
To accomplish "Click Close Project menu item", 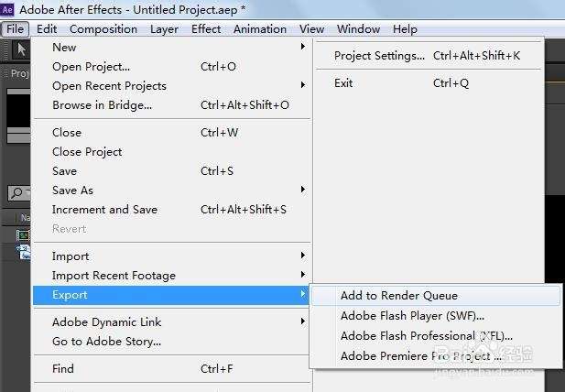I will coord(87,151).
